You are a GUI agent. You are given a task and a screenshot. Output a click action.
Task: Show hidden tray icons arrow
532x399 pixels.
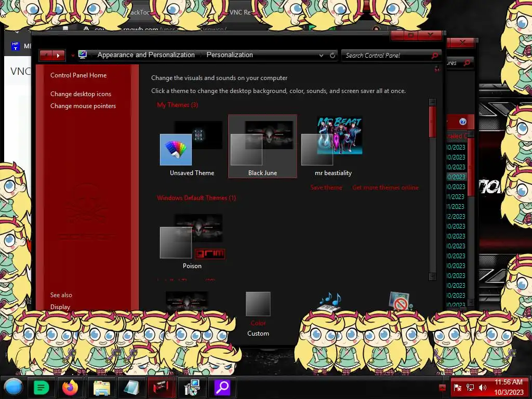tap(442, 388)
